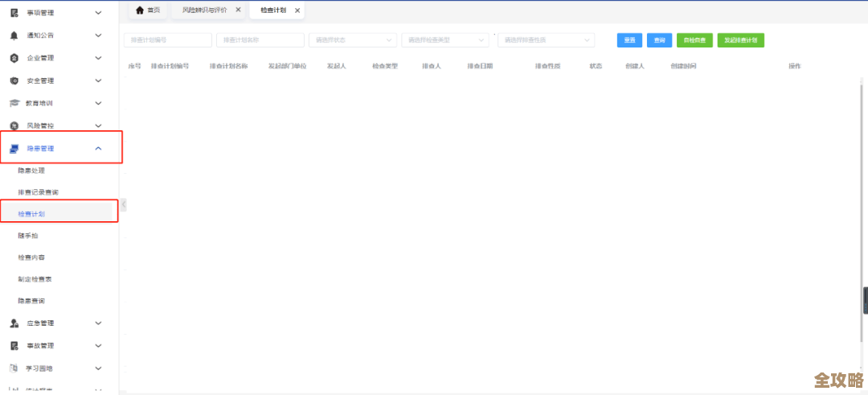Close the 风险辨识与评价 tab
The image size is (868, 395).
tap(238, 10)
